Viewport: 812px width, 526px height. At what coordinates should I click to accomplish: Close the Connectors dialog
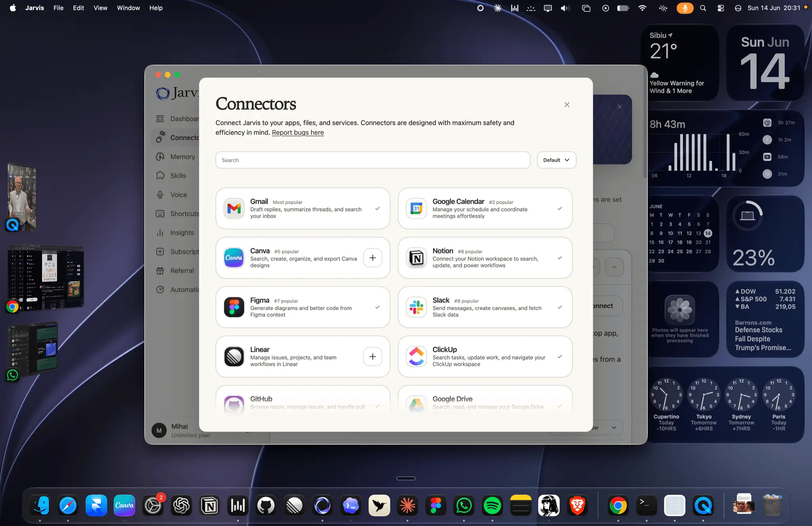point(567,105)
